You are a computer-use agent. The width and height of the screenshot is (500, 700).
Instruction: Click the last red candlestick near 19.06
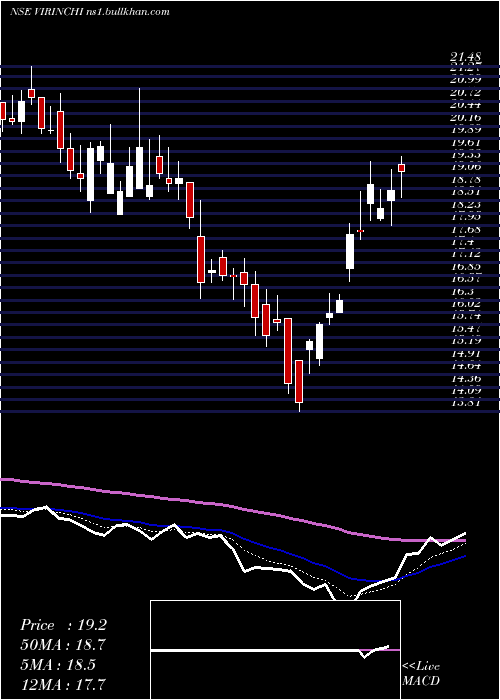coord(401,168)
